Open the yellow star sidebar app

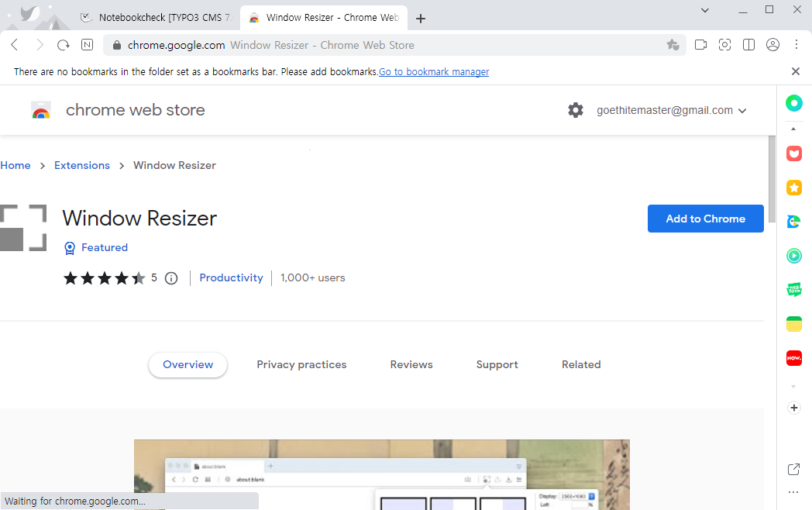(794, 188)
